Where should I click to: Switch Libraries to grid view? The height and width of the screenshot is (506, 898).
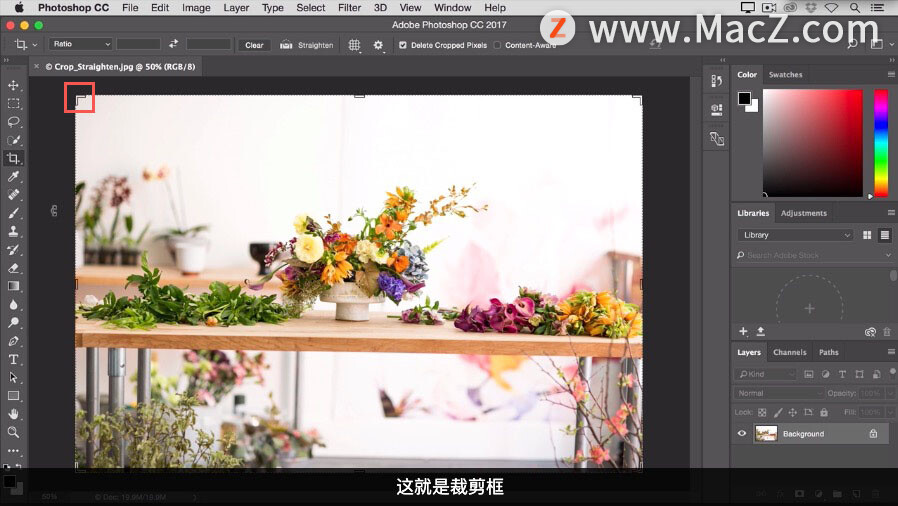coord(867,235)
